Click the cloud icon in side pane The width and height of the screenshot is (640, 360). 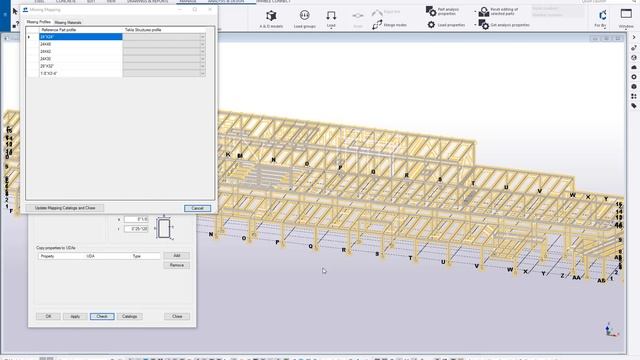pyautogui.click(x=634, y=67)
